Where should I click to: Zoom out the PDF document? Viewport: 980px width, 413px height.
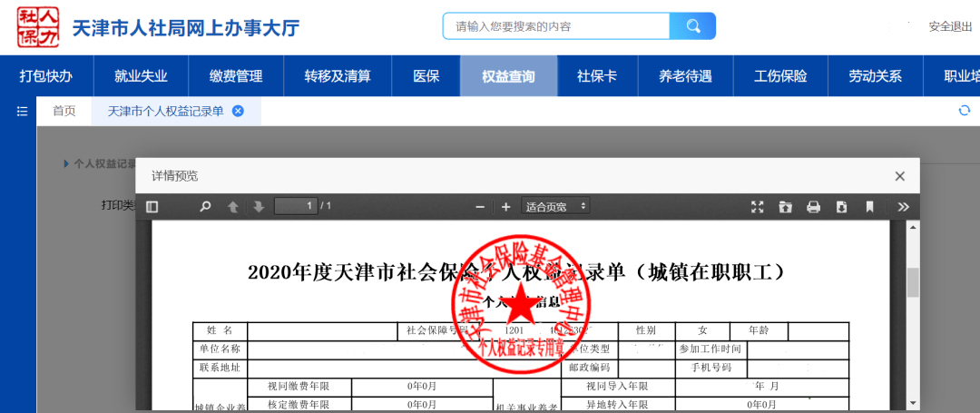tap(481, 207)
